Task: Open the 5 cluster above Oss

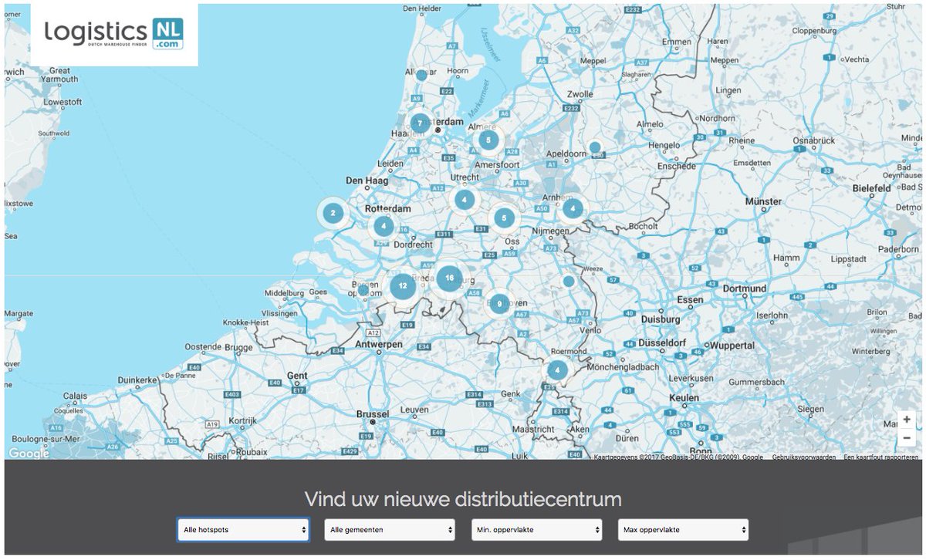Action: (x=504, y=218)
